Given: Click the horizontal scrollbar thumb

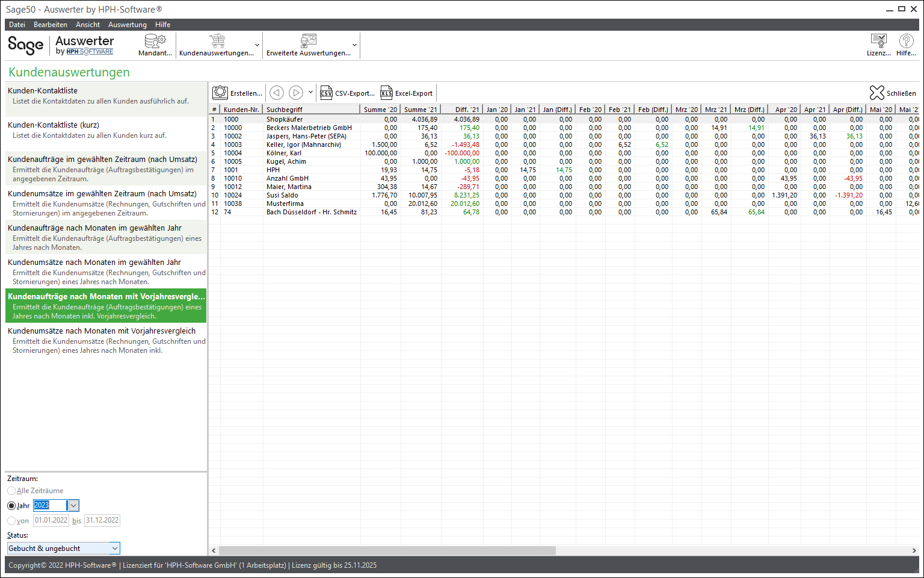Looking at the screenshot, I should click(x=387, y=550).
